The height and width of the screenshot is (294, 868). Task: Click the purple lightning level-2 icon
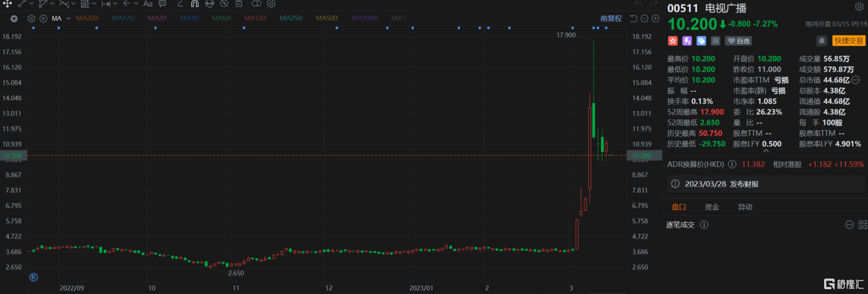pyautogui.click(x=687, y=41)
